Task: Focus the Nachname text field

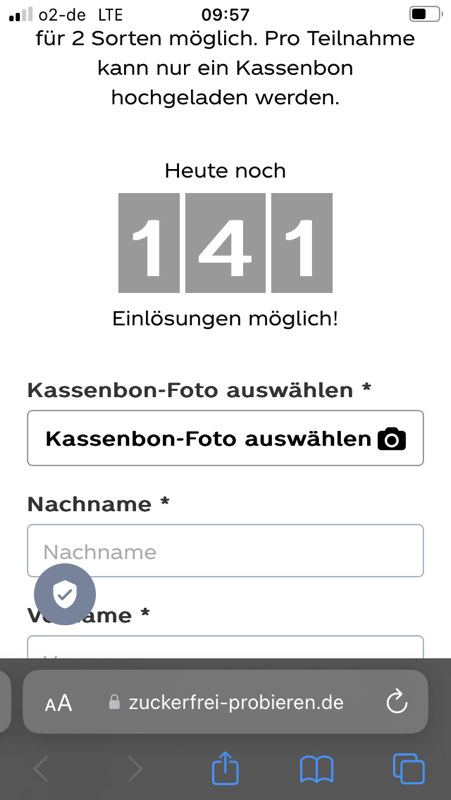Action: (x=226, y=551)
